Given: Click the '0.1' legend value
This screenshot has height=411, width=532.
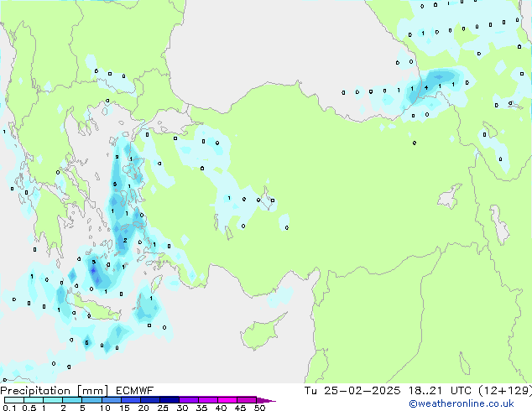Looking at the screenshot, I should 9,408.
